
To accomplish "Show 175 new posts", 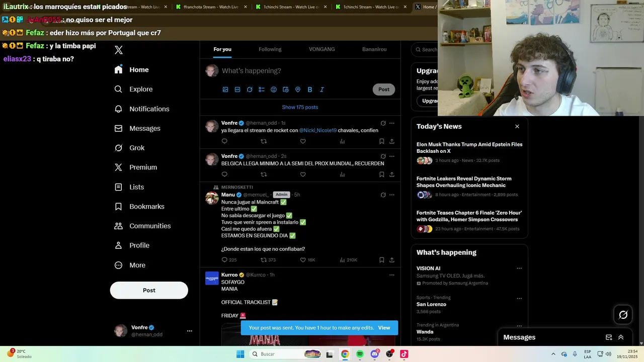I will 300,107.
